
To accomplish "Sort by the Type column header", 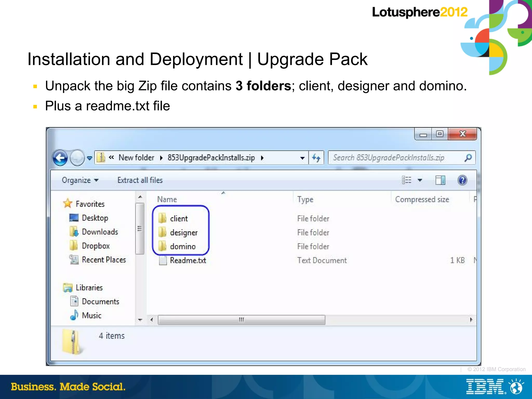I will pyautogui.click(x=305, y=199).
